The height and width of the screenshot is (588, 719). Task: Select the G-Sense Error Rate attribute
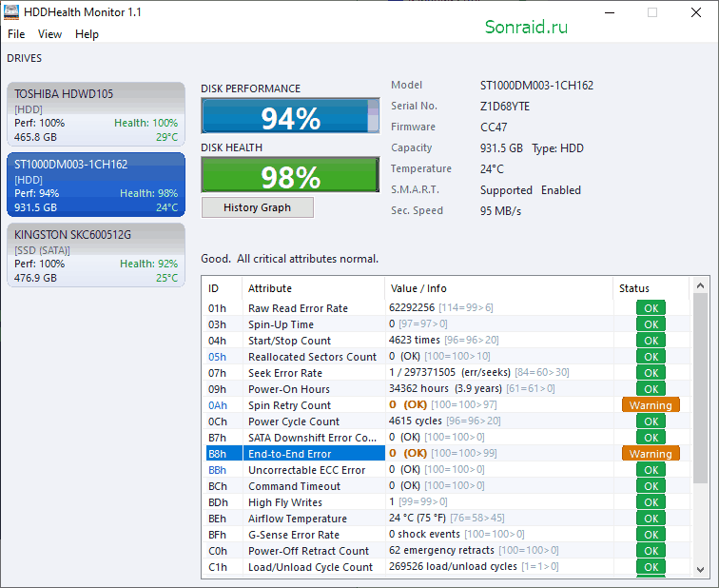click(x=447, y=535)
